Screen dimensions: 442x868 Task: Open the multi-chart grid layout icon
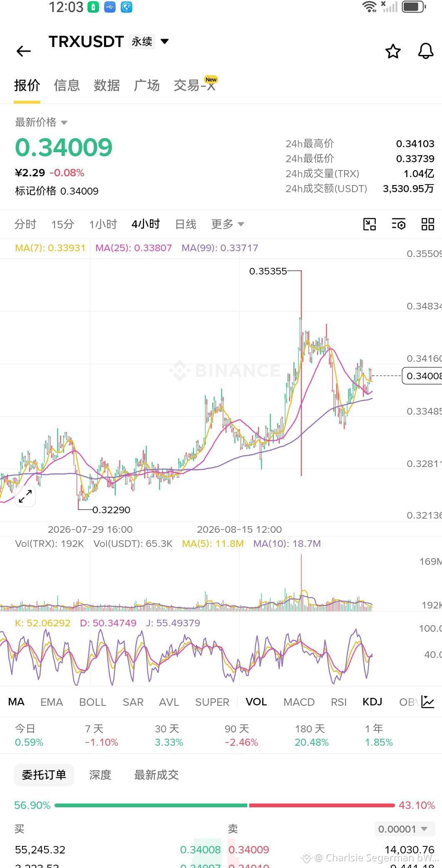pos(428,224)
